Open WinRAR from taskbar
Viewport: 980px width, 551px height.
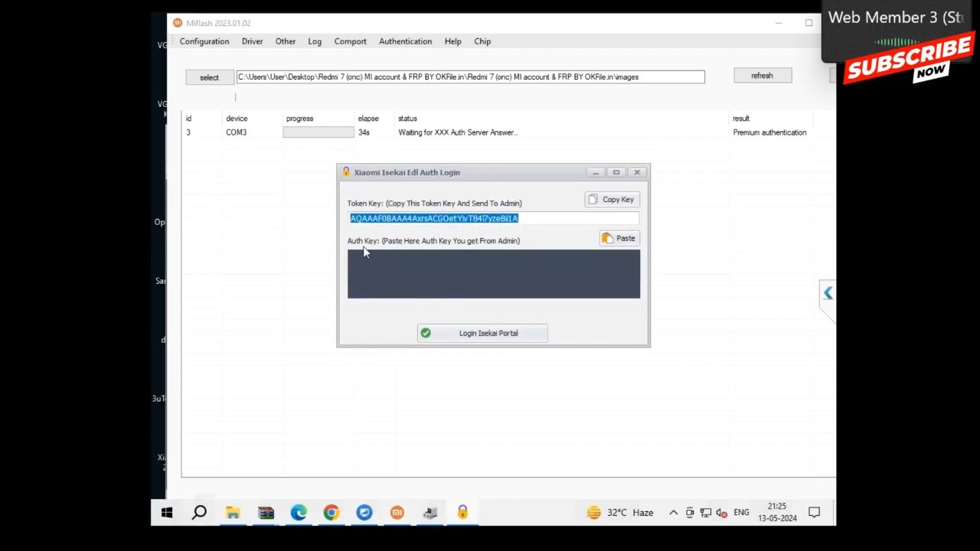266,513
